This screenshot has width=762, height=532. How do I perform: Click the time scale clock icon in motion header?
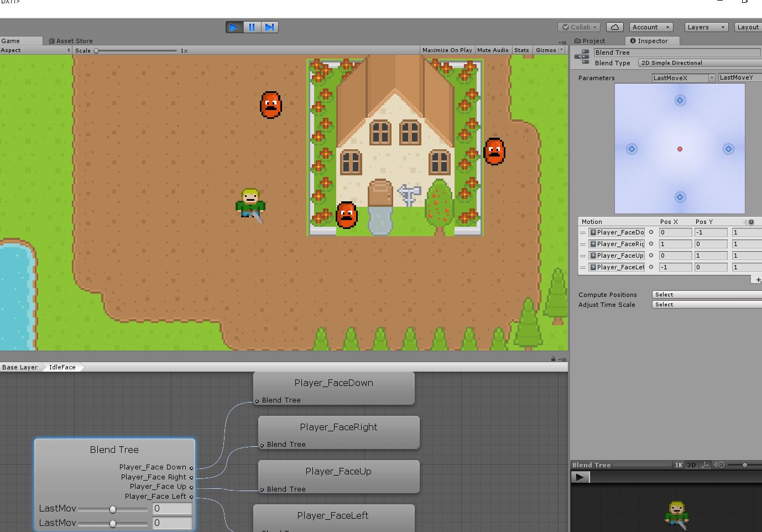point(751,222)
